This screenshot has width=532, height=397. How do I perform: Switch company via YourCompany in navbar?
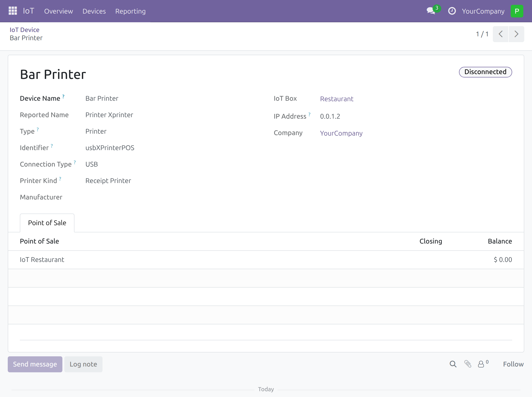coord(483,11)
